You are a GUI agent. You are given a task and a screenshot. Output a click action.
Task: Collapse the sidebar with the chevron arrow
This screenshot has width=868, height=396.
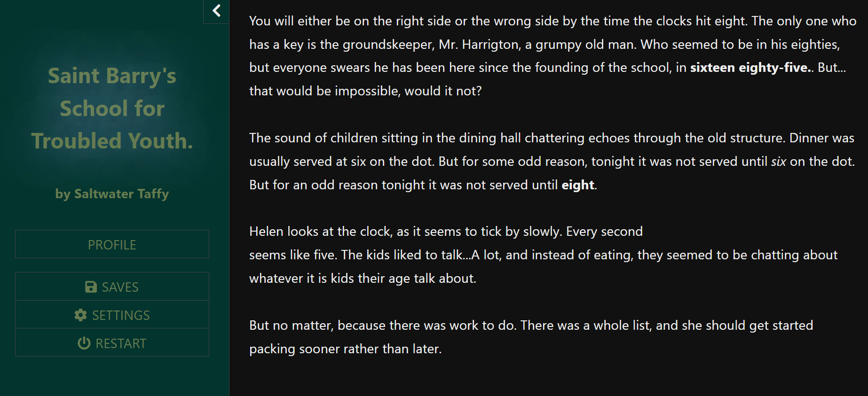tap(216, 11)
